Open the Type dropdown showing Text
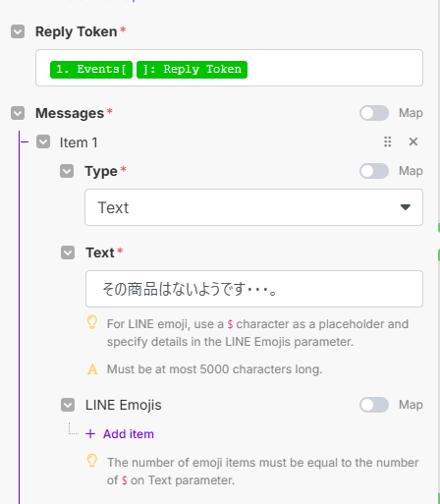 click(x=253, y=207)
